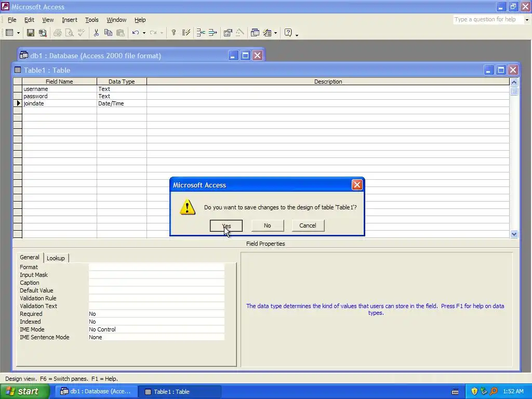The image size is (532, 399).
Task: Click the Text data type of username
Action: click(122, 89)
